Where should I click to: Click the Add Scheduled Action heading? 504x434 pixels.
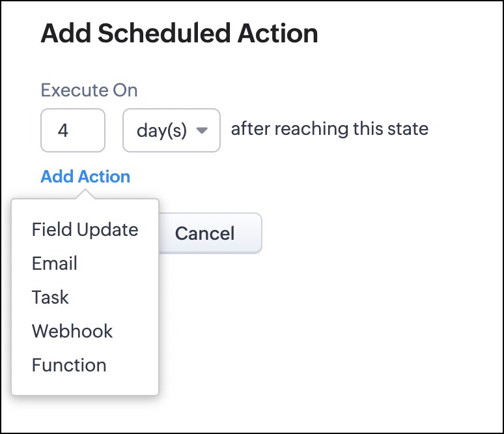(x=179, y=34)
